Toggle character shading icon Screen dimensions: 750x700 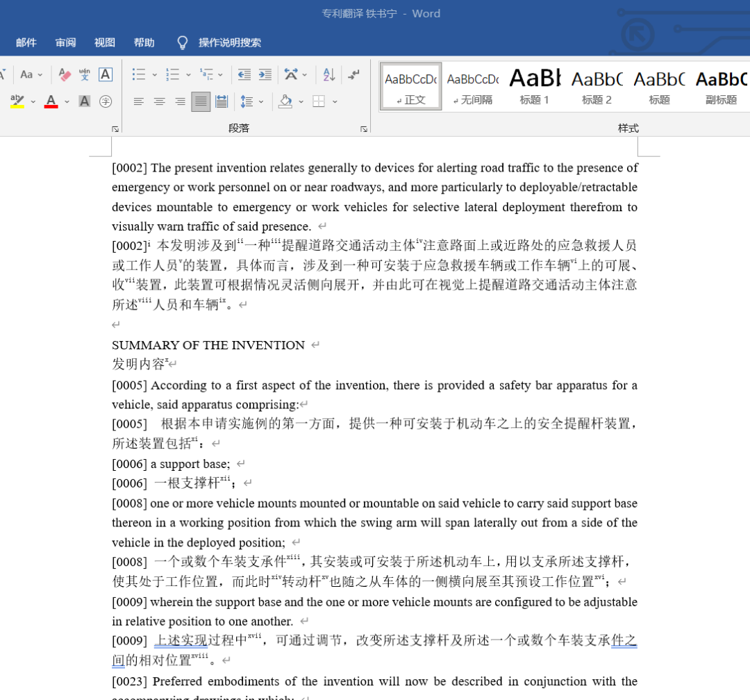85,101
